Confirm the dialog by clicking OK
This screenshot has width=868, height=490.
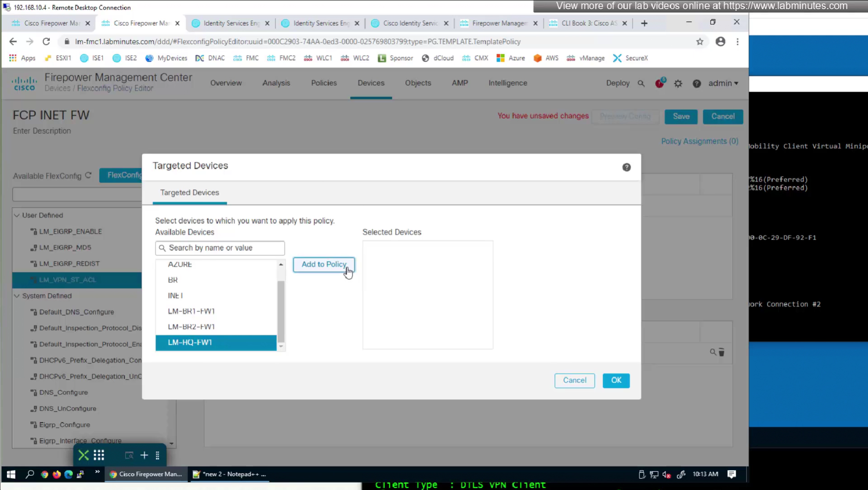pyautogui.click(x=616, y=380)
